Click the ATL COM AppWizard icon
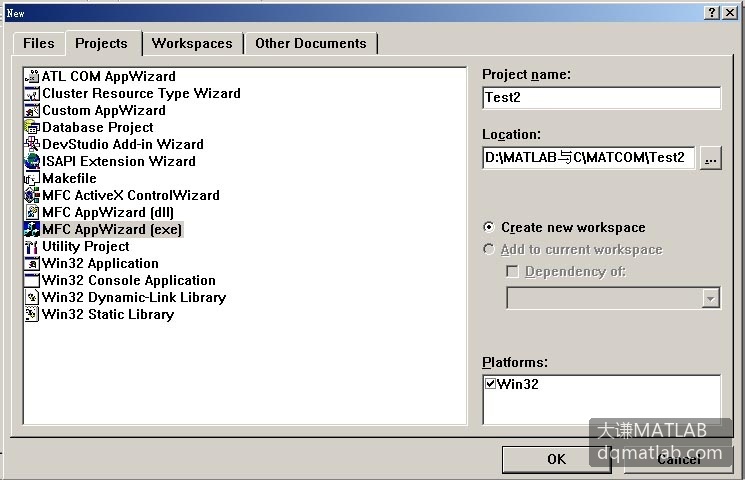745x480 pixels. (x=32, y=77)
